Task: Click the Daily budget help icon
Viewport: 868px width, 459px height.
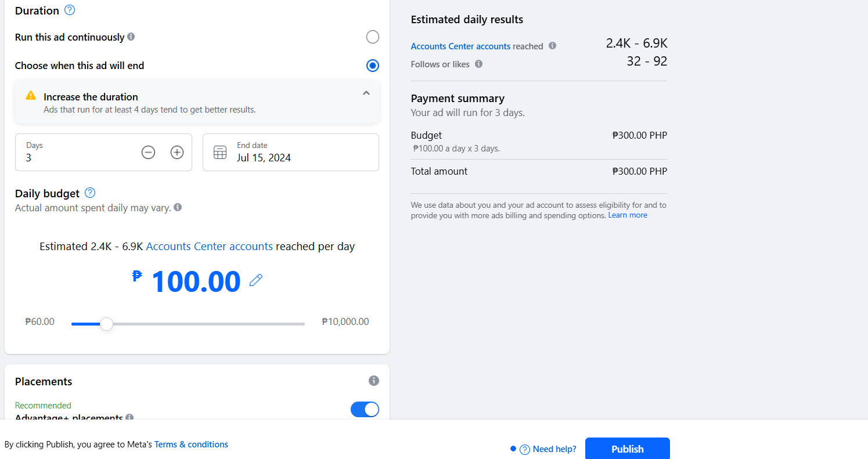Action: pos(90,193)
